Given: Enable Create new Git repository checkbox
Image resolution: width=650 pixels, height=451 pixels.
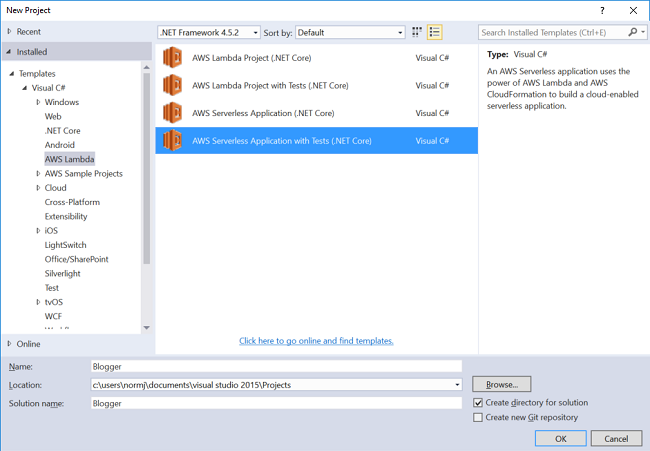Looking at the screenshot, I should (478, 417).
